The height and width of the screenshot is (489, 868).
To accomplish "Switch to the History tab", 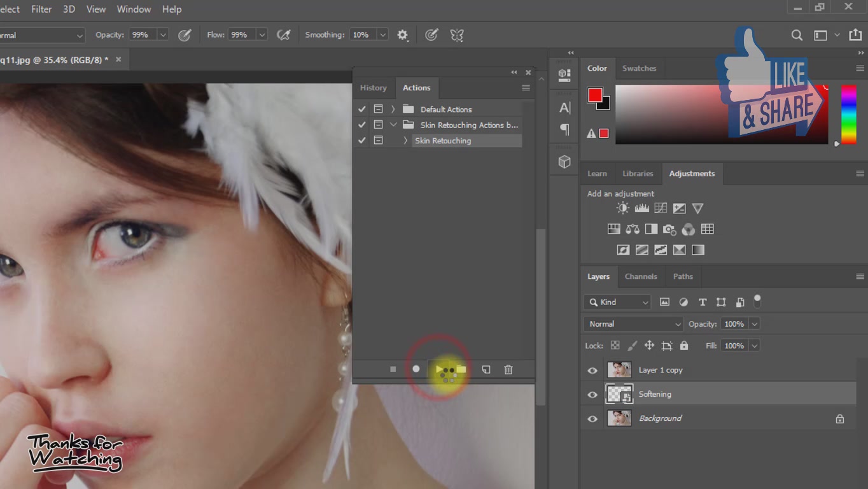I will coord(373,88).
